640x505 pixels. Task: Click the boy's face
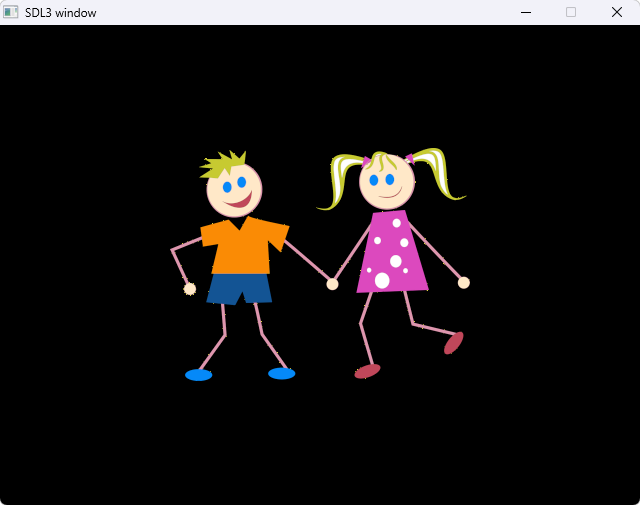tap(234, 190)
